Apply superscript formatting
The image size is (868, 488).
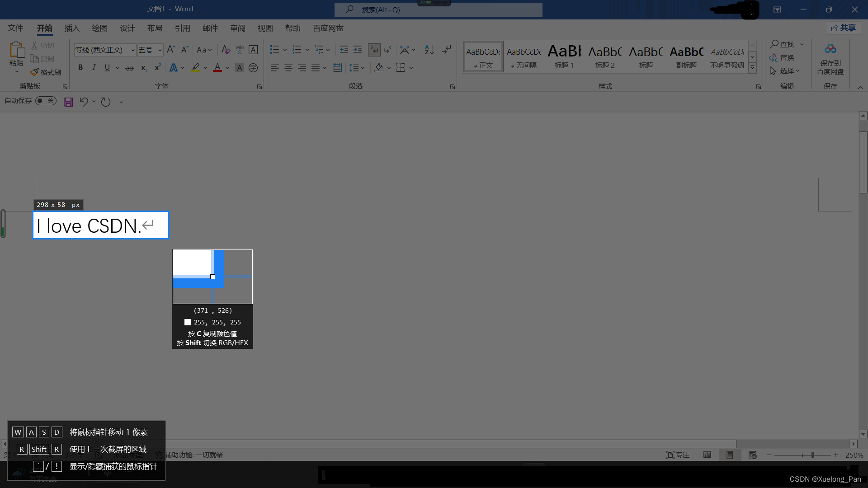(x=157, y=68)
